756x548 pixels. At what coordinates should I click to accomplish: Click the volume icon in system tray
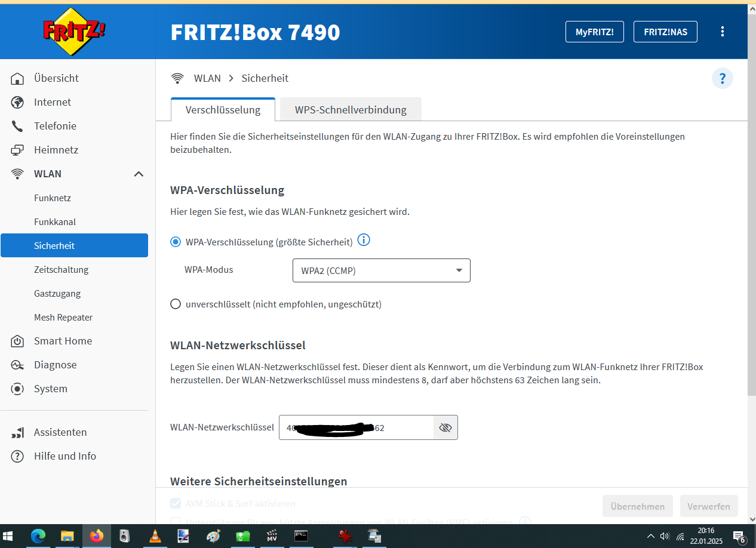point(665,536)
